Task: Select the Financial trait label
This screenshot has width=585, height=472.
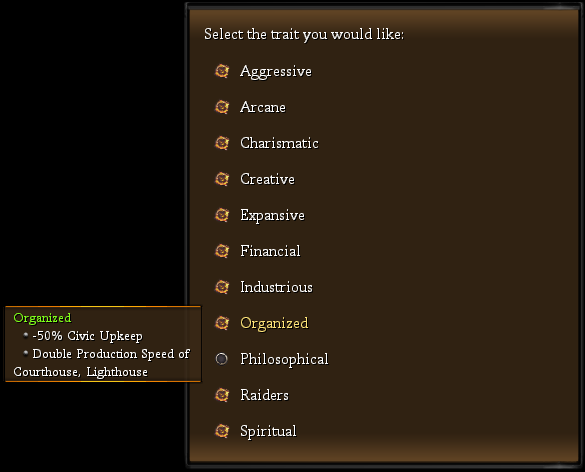Action: click(270, 251)
